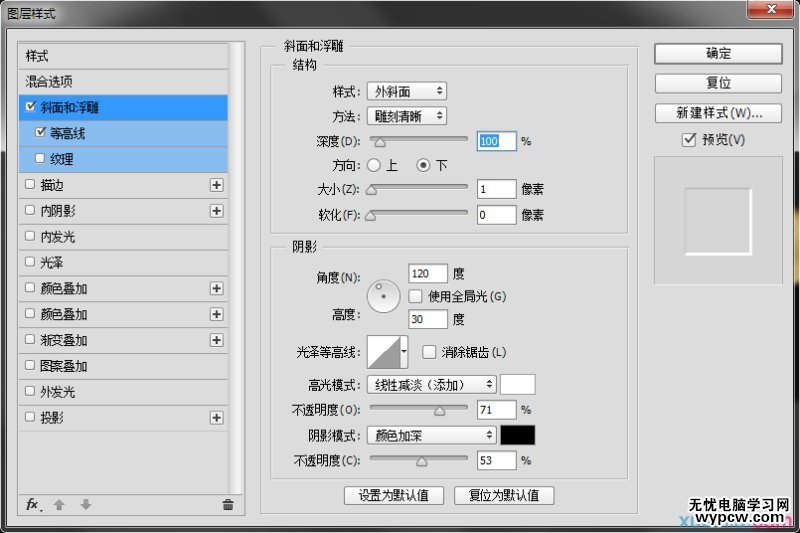
Task: Select 混合选项 in the list
Action: tap(123, 82)
